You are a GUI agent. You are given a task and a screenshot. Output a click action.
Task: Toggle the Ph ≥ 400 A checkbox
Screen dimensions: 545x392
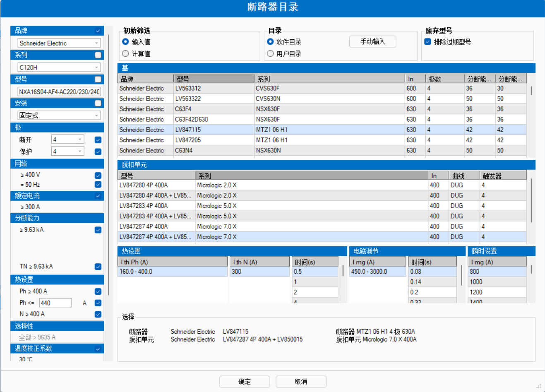point(98,291)
